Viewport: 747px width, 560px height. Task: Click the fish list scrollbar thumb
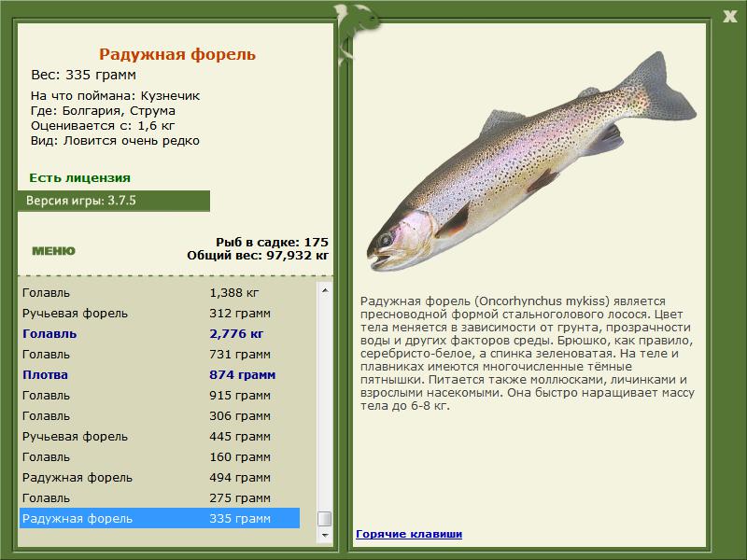(x=325, y=519)
